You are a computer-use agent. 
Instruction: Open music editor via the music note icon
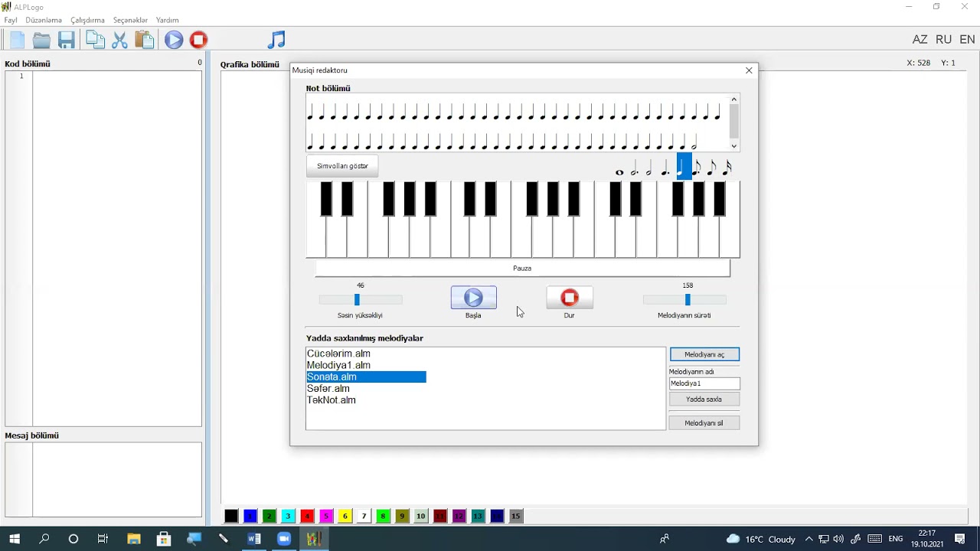276,40
